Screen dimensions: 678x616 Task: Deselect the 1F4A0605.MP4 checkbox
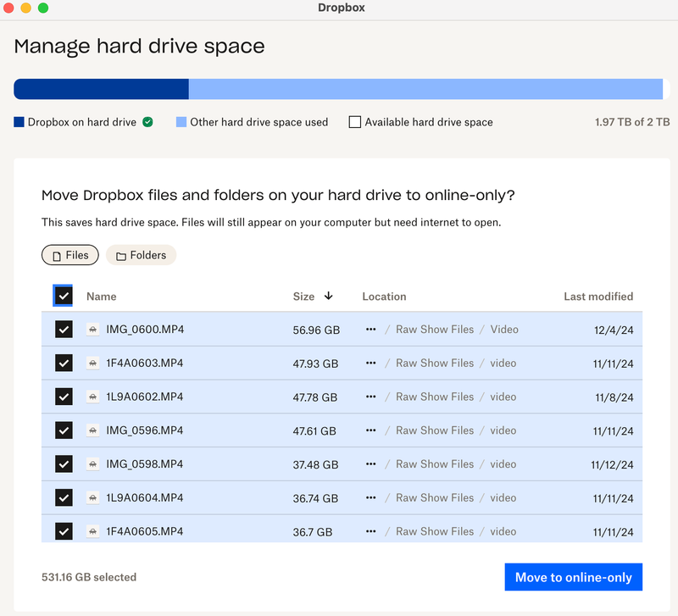tap(64, 531)
